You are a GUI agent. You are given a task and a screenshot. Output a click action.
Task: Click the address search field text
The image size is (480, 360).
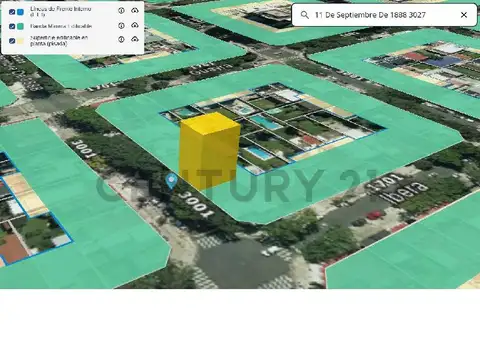(x=370, y=15)
